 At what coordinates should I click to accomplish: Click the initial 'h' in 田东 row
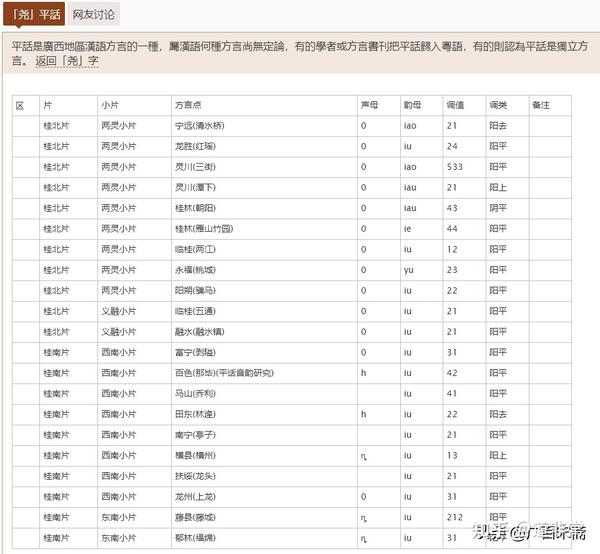pyautogui.click(x=364, y=414)
